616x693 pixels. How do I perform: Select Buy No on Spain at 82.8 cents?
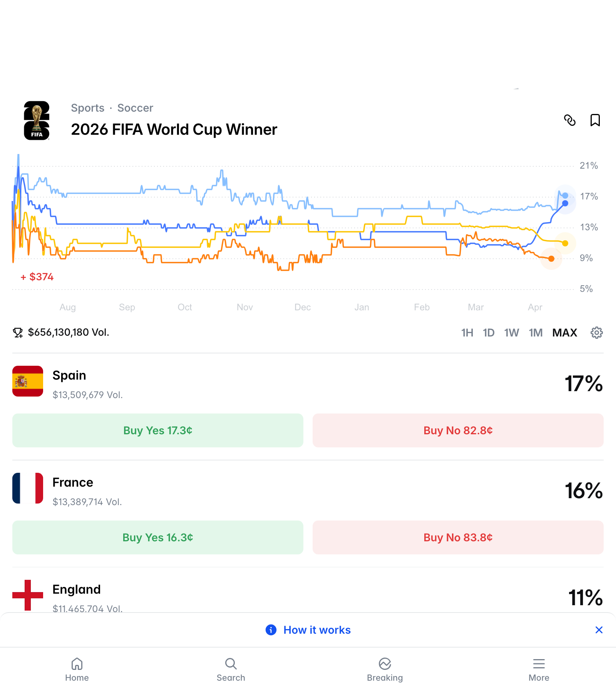pos(458,430)
